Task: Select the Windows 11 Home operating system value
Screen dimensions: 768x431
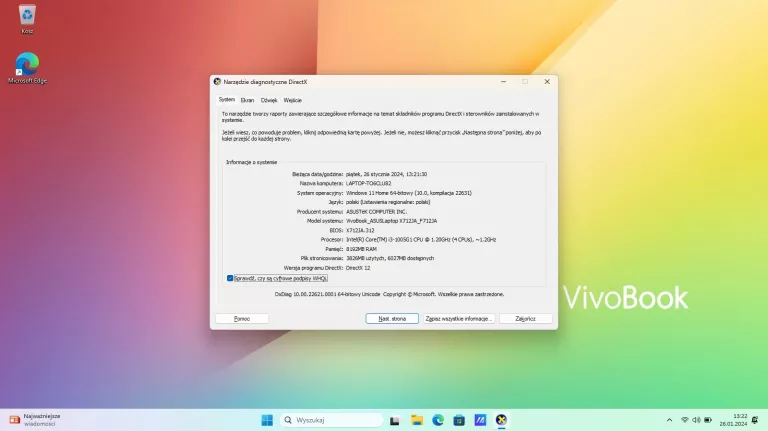Action: 408,193
